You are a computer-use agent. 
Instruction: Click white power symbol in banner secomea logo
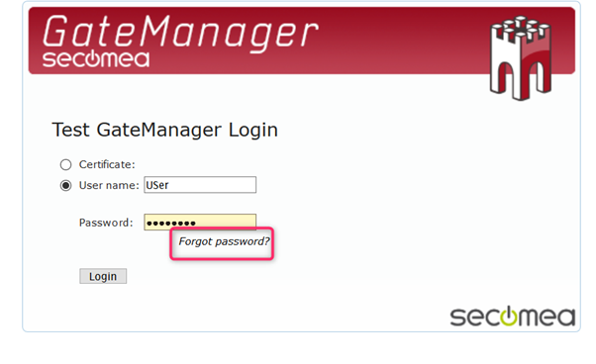coord(92,58)
